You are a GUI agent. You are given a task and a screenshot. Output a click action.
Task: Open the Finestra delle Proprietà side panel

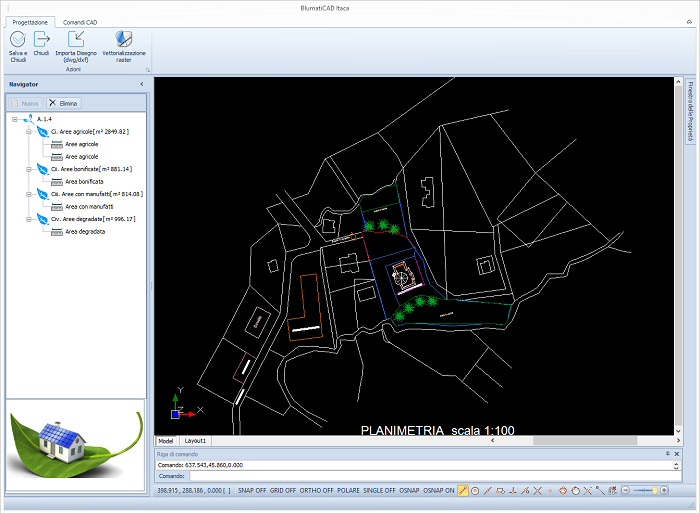tap(690, 112)
